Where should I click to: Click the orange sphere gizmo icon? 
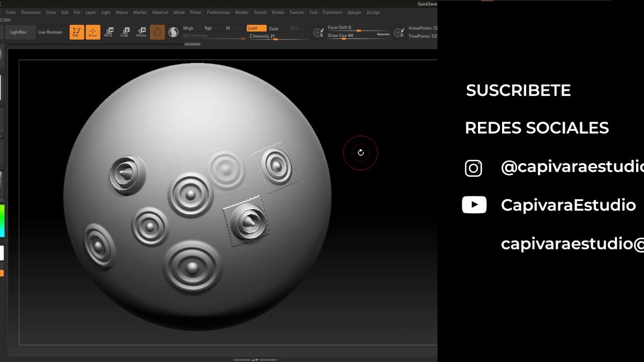tap(157, 32)
